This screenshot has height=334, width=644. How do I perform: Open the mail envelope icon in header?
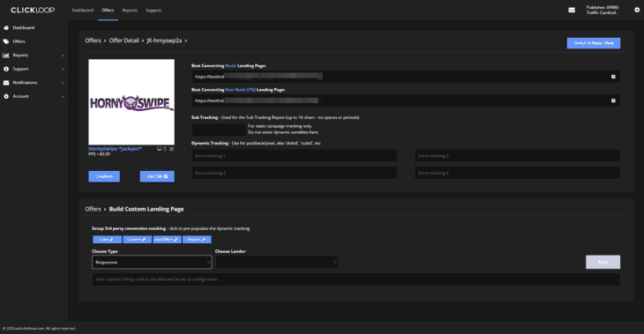572,10
